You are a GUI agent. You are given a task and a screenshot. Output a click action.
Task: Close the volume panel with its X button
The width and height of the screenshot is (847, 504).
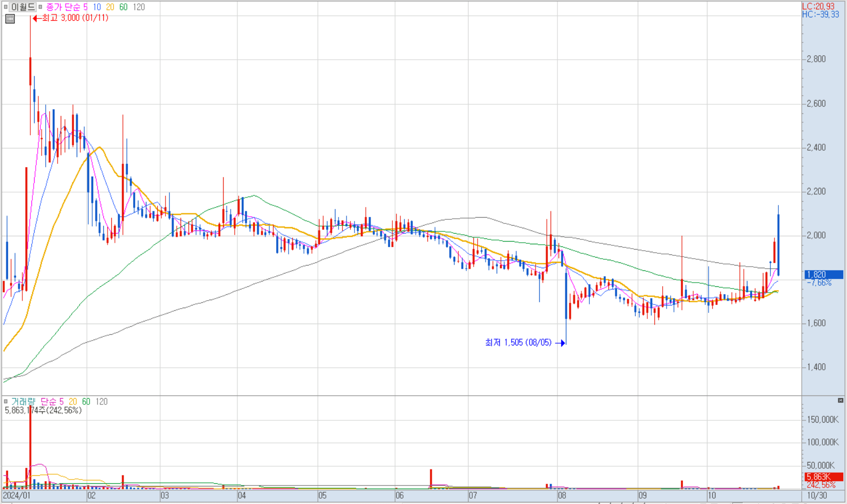pos(841,400)
